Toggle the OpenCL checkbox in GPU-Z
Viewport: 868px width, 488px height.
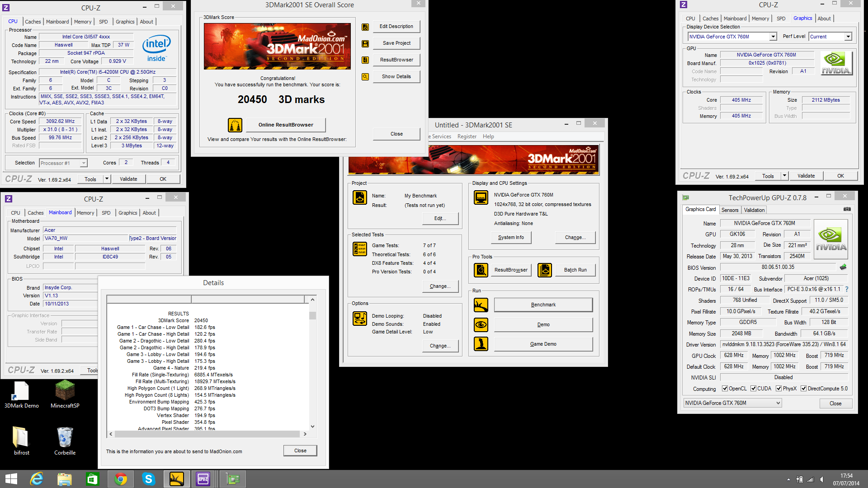click(x=725, y=389)
